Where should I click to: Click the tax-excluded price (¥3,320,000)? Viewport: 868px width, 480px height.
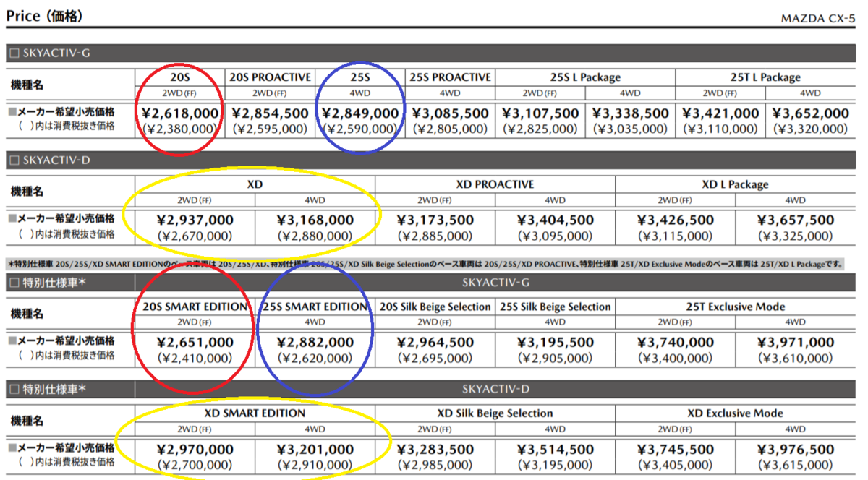pos(810,129)
